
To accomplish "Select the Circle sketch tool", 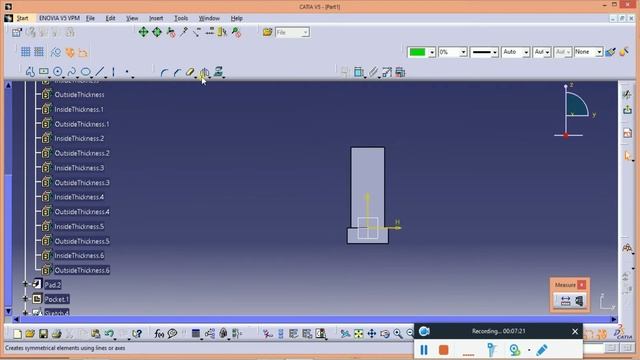I will click(58, 72).
